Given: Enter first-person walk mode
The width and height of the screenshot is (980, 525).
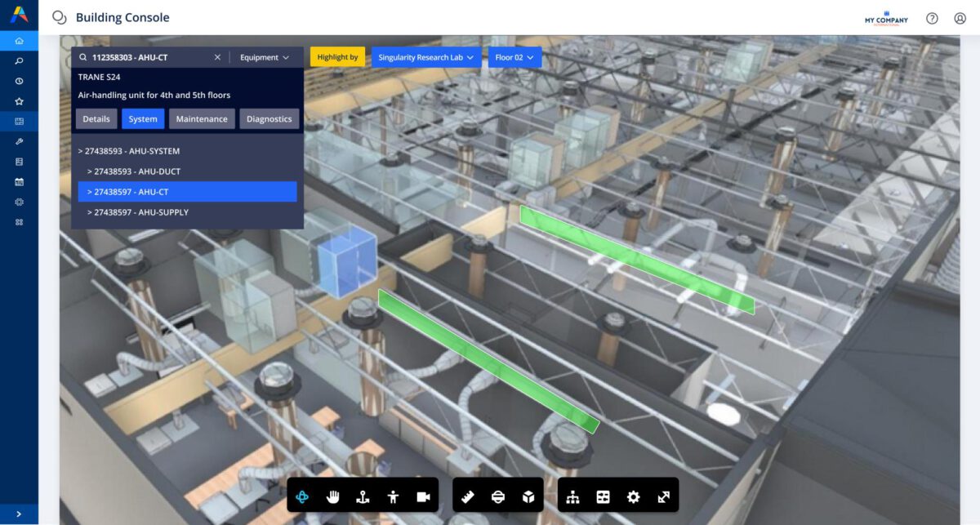Looking at the screenshot, I should point(393,496).
